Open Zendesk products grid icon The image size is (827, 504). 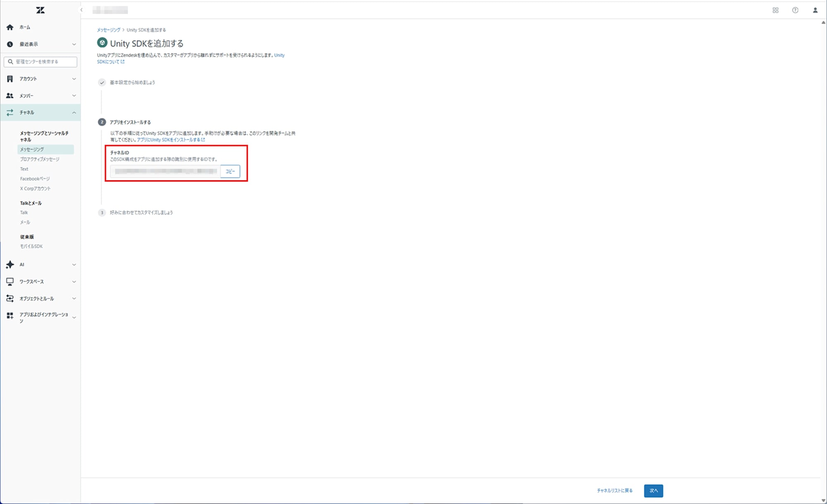coord(775,10)
